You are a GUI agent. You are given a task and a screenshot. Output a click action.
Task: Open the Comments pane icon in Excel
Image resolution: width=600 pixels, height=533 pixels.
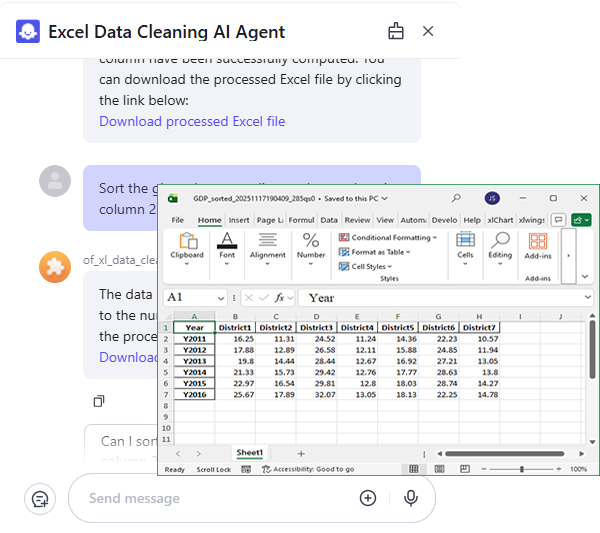pos(559,220)
